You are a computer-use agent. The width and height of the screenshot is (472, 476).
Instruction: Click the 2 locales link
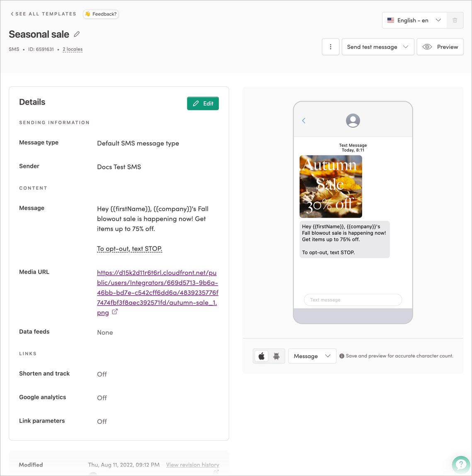[73, 49]
